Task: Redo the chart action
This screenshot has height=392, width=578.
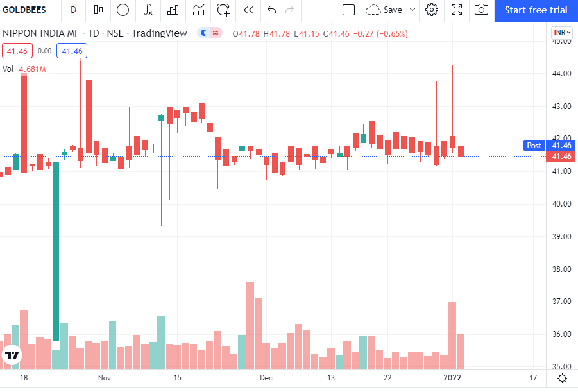Action: (290, 10)
